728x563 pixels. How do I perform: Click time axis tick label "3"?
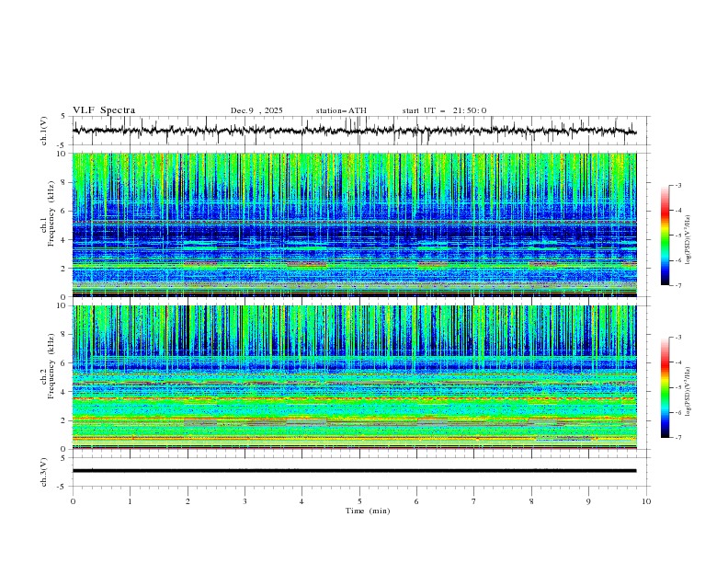[x=245, y=501]
